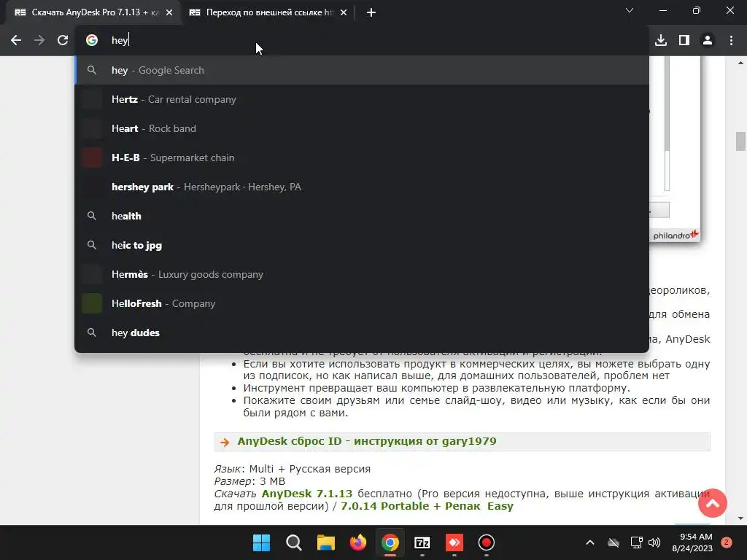Open the clock showing 9:54 AM
This screenshot has width=747, height=560.
coord(692,542)
